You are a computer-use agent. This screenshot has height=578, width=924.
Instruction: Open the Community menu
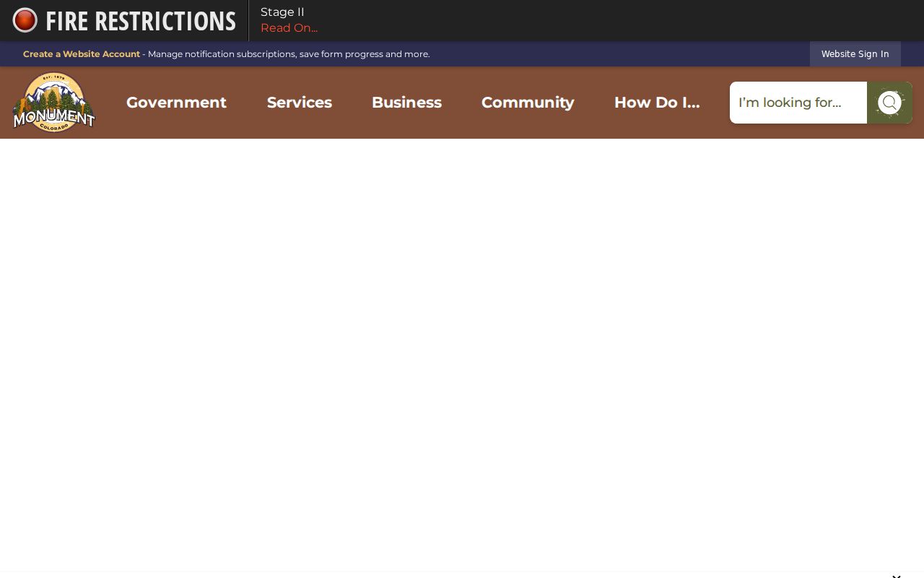[528, 103]
